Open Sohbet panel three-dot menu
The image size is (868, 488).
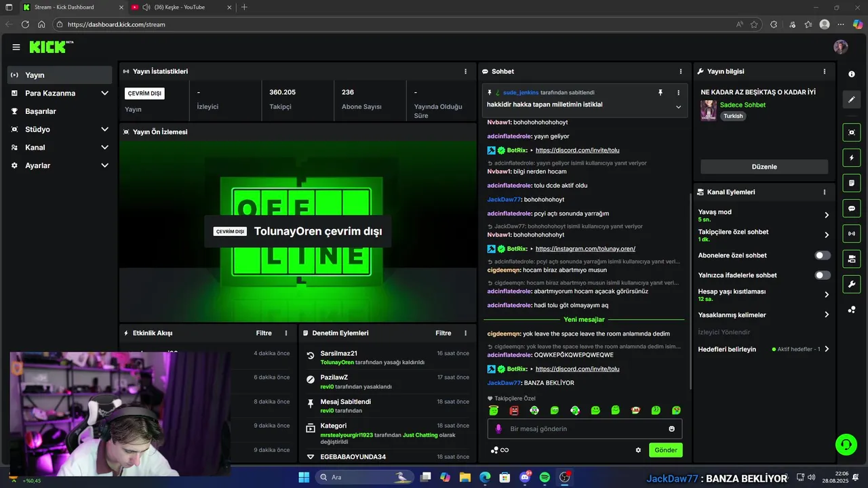click(x=681, y=71)
